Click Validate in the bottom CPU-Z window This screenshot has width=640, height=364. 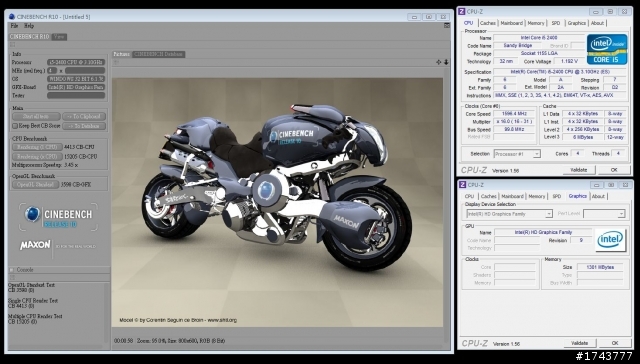pyautogui.click(x=580, y=343)
